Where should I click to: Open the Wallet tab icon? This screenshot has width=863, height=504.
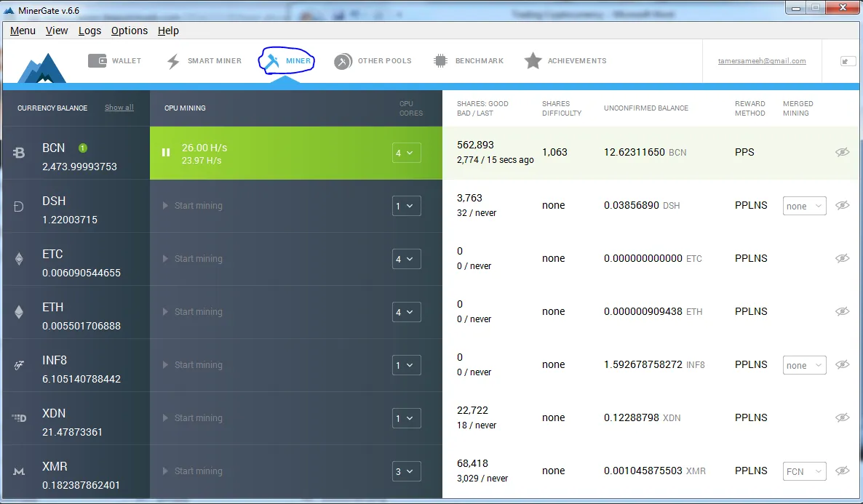pyautogui.click(x=98, y=60)
